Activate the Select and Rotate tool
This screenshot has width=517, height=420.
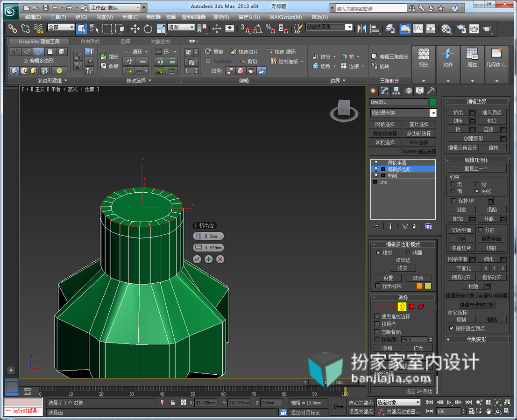pos(148,29)
